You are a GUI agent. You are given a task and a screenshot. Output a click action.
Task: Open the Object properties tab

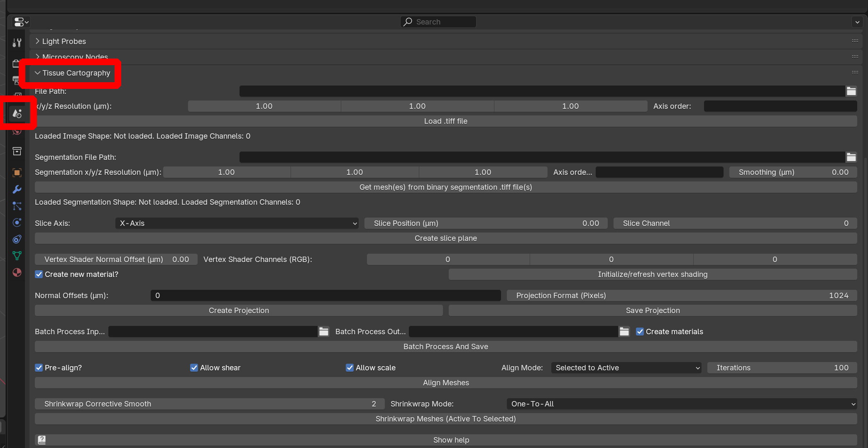coord(17,172)
